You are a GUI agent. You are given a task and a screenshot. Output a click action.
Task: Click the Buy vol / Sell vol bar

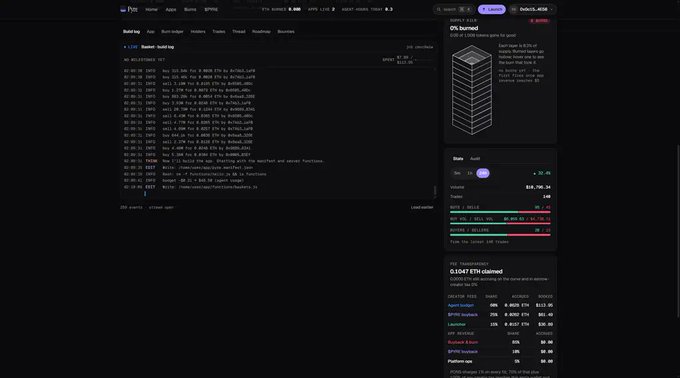click(x=500, y=223)
